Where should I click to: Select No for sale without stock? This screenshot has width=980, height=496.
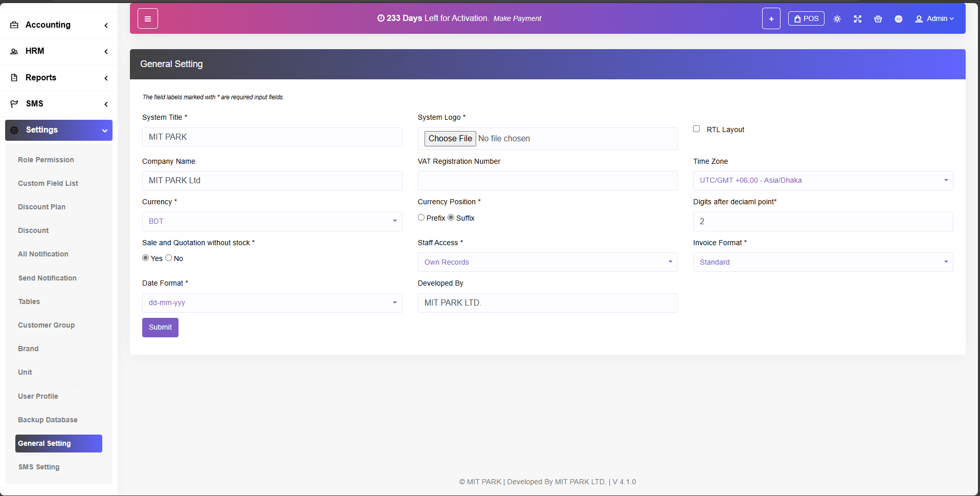pos(168,258)
